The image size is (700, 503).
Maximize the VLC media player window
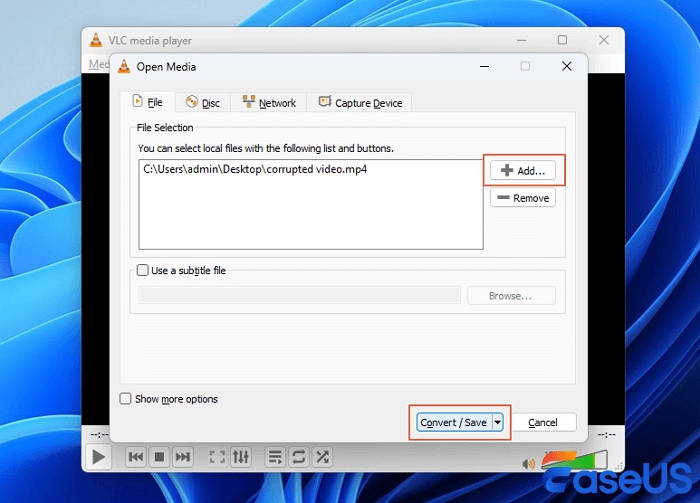(562, 40)
